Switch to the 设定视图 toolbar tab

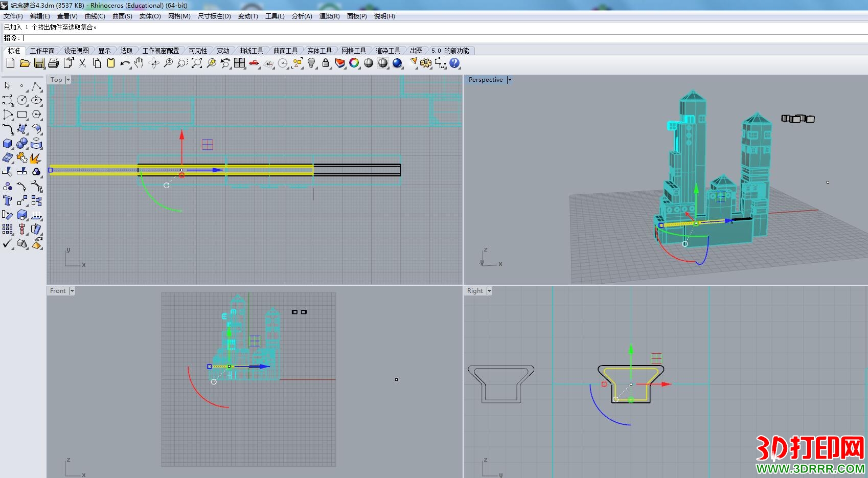[76, 51]
